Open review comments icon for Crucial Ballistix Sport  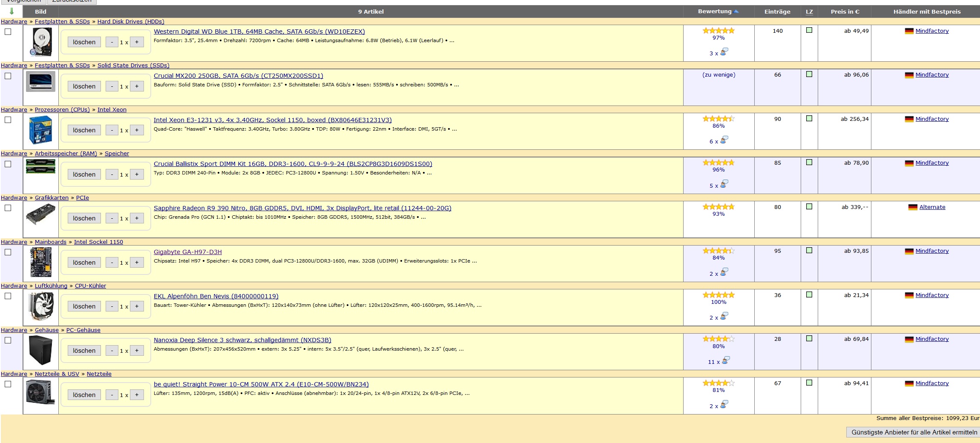coord(724,184)
